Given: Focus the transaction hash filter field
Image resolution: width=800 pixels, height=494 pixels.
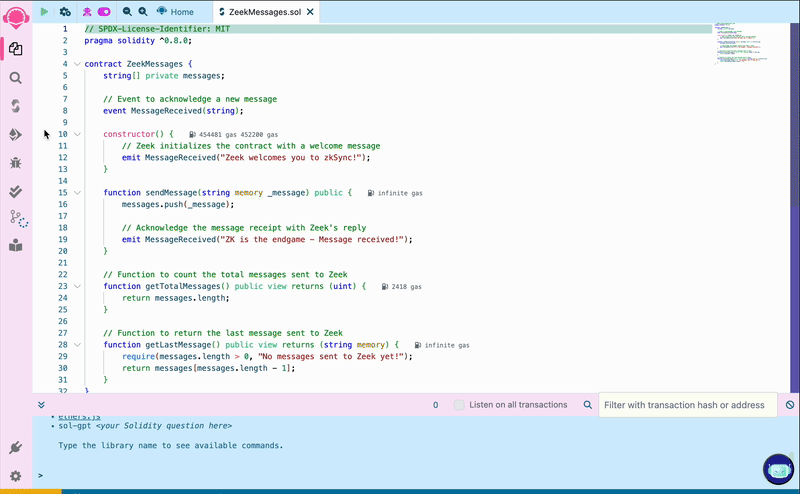Looking at the screenshot, I should pyautogui.click(x=688, y=405).
